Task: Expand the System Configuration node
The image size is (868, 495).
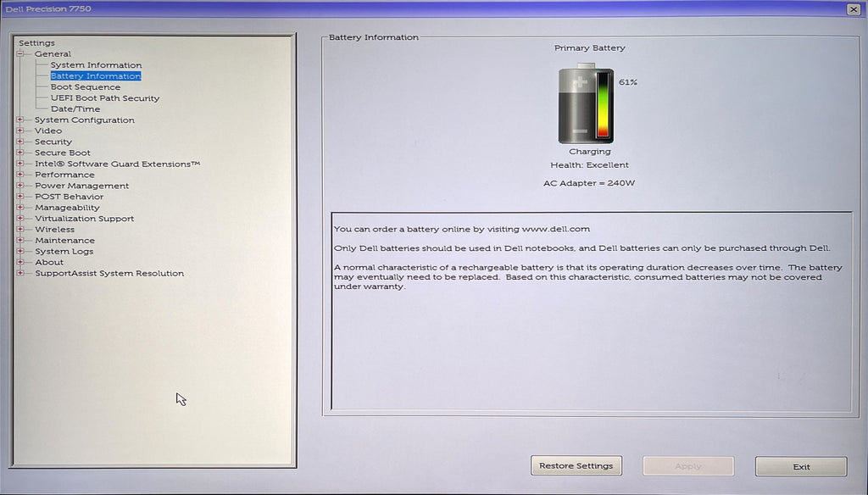Action: (20, 120)
